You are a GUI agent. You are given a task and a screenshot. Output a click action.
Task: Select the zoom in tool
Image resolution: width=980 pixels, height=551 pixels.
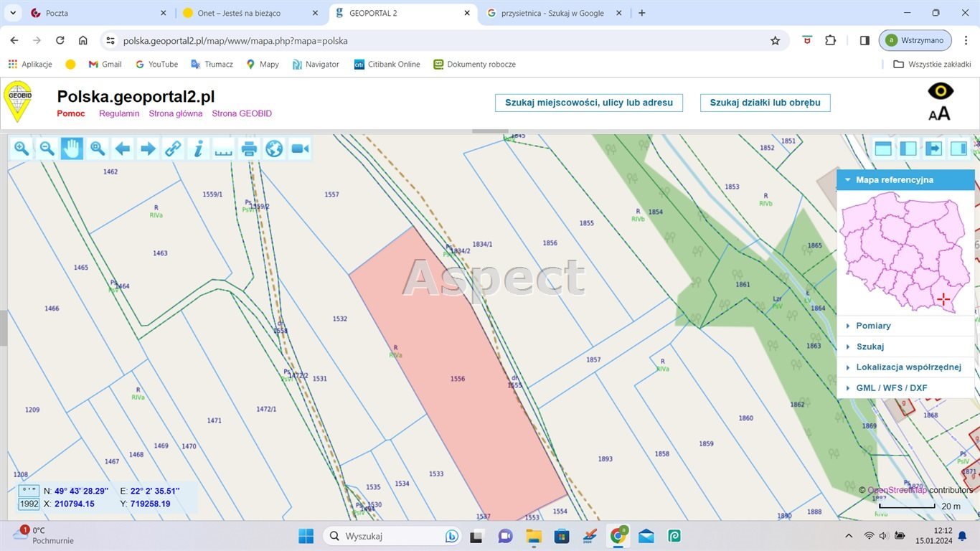point(21,149)
